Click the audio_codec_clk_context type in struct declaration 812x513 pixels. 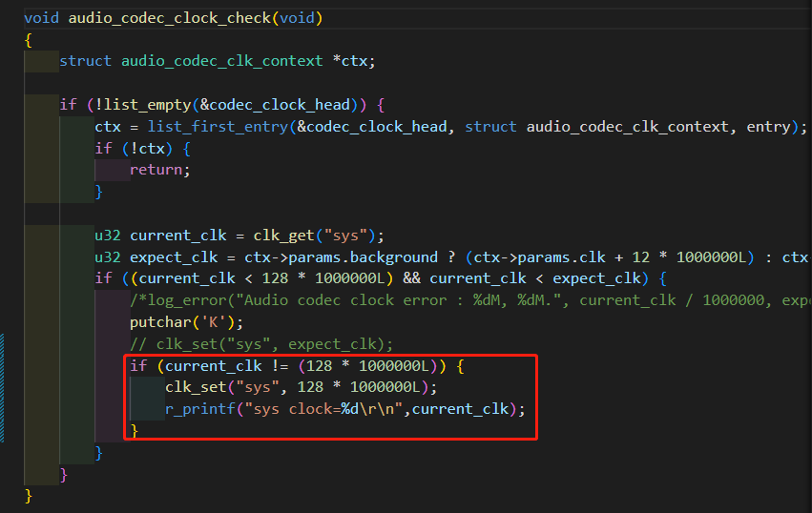pos(222,61)
